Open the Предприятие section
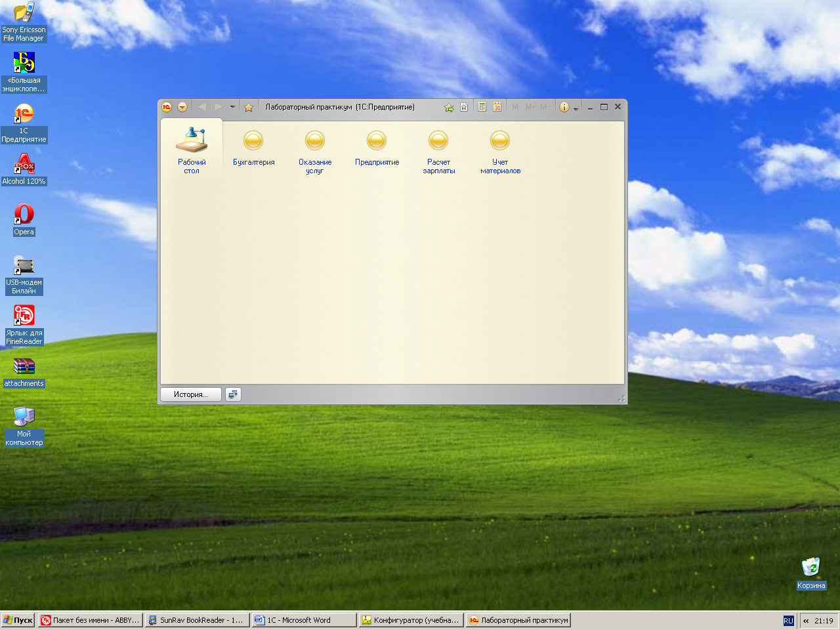This screenshot has height=630, width=840. point(377,149)
